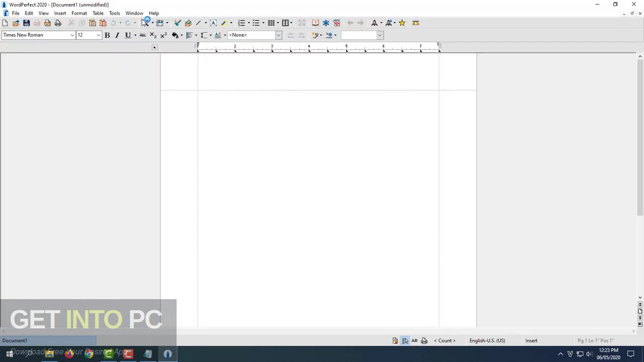Viewport: 644px width, 362px height.
Task: Click the yellow Highlight pen icon
Action: 224,23
